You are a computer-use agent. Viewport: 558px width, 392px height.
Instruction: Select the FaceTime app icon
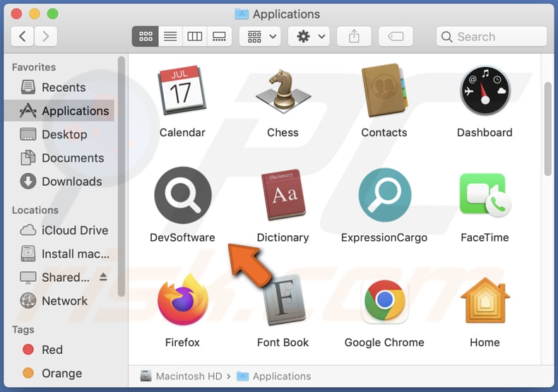click(485, 196)
